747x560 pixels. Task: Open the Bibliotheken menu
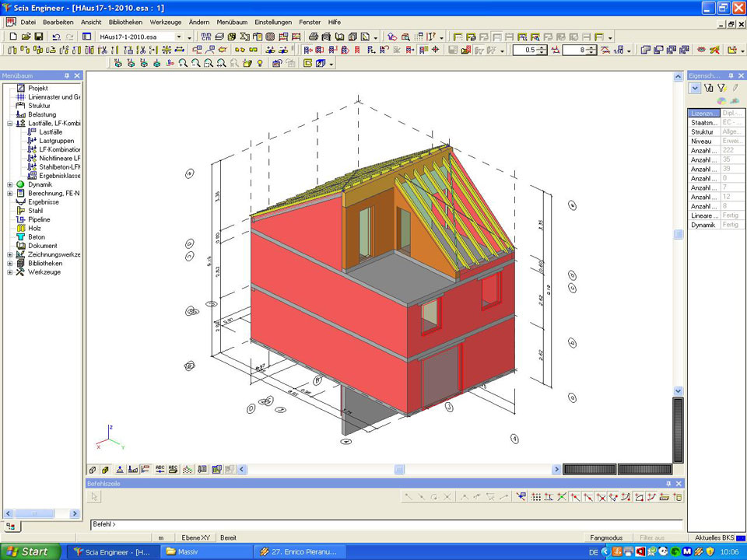click(125, 23)
